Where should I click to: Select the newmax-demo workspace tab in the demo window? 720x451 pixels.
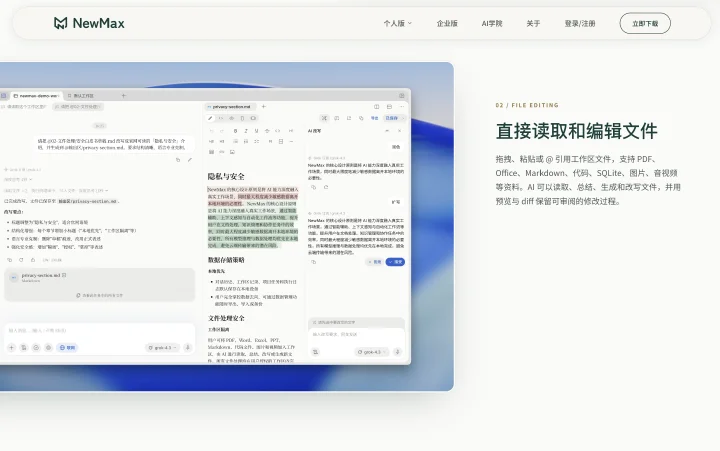pos(36,96)
